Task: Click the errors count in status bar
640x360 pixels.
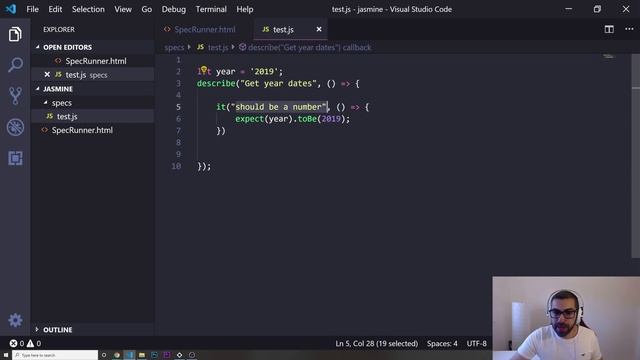Action: [17, 343]
